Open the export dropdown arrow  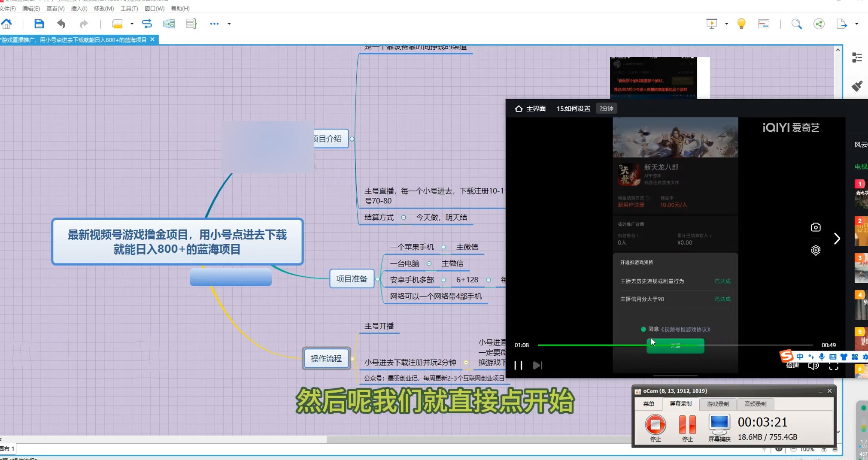coord(857,24)
